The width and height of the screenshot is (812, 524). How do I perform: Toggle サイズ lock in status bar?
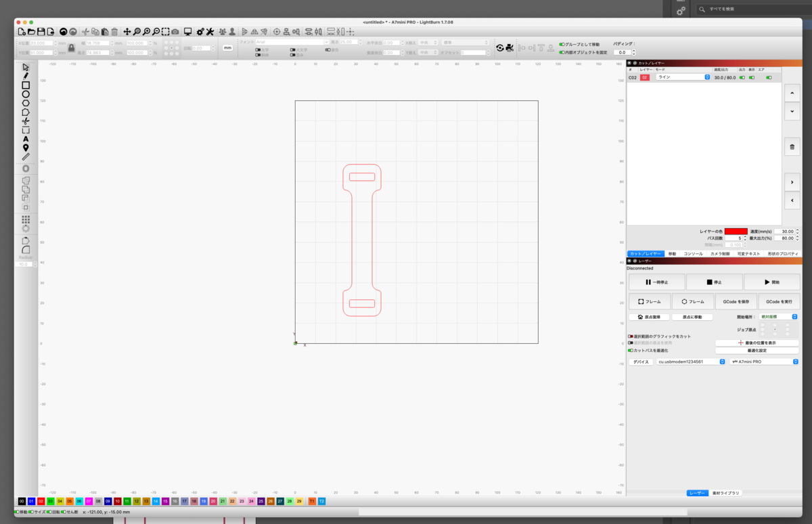click(31, 512)
